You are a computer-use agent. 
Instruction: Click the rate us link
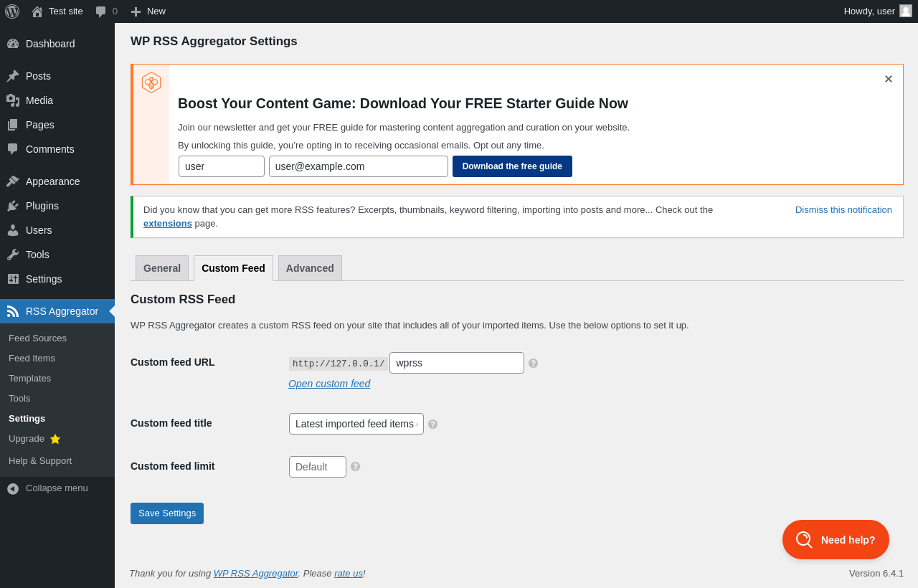(x=349, y=574)
